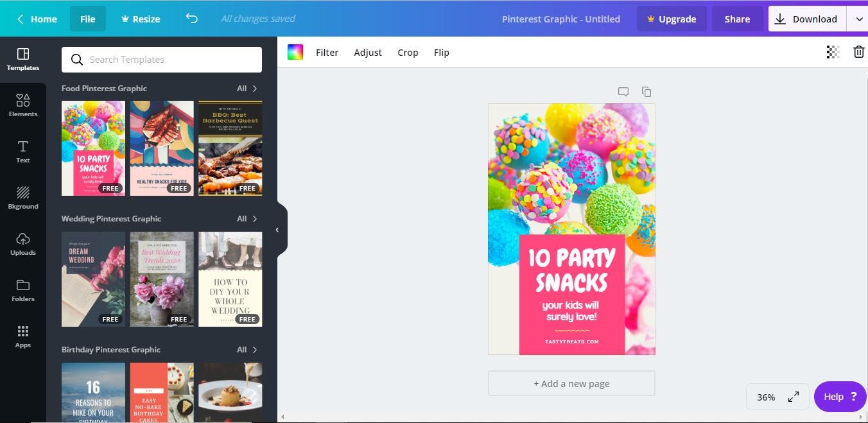Open the File menu
Image resolution: width=868 pixels, height=423 pixels.
tap(88, 19)
